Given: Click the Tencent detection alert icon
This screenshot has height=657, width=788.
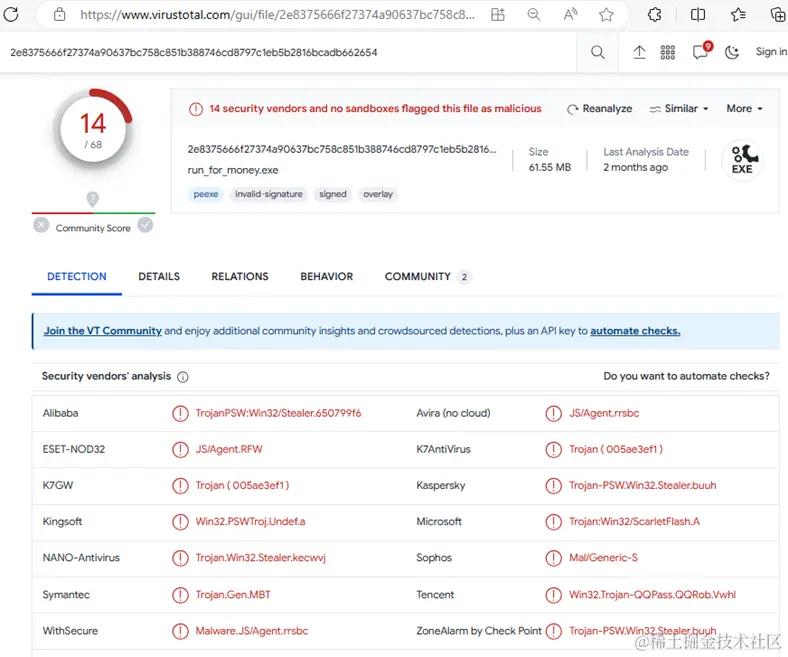Looking at the screenshot, I should pyautogui.click(x=553, y=595).
